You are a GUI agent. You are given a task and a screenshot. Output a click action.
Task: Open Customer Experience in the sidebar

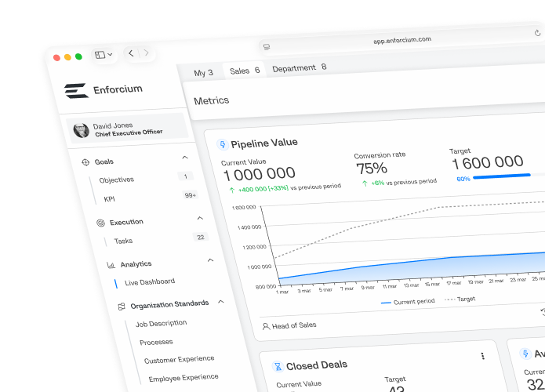179,360
